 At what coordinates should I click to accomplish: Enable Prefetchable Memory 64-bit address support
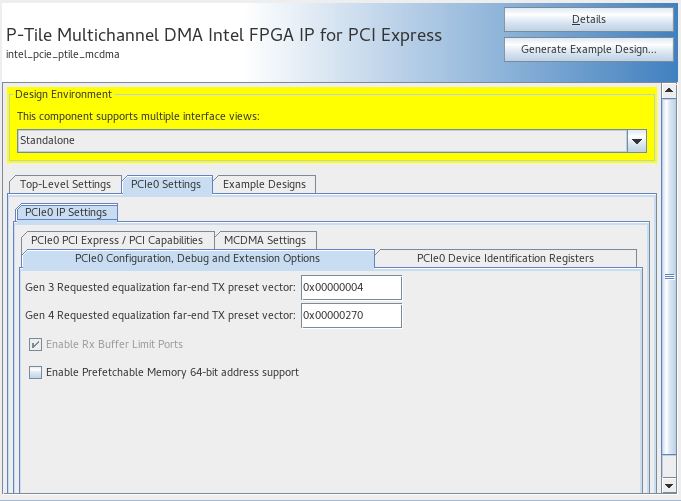pyautogui.click(x=36, y=373)
